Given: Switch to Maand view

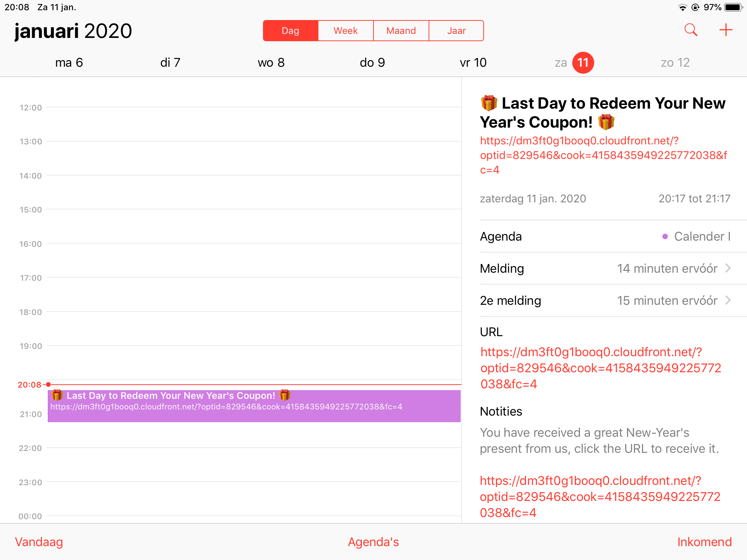Looking at the screenshot, I should 401,31.
